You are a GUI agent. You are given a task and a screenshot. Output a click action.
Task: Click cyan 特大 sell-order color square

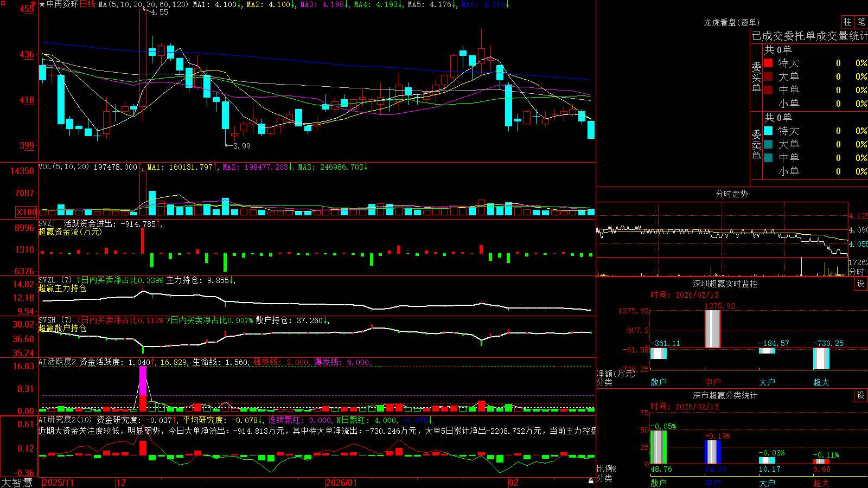pos(768,131)
